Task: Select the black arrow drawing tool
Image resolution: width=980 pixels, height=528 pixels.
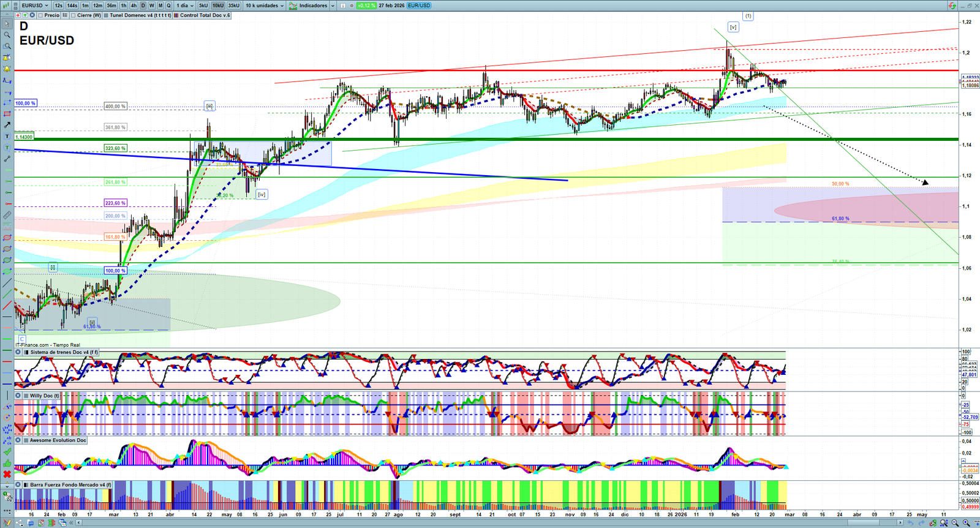Action: [7, 125]
